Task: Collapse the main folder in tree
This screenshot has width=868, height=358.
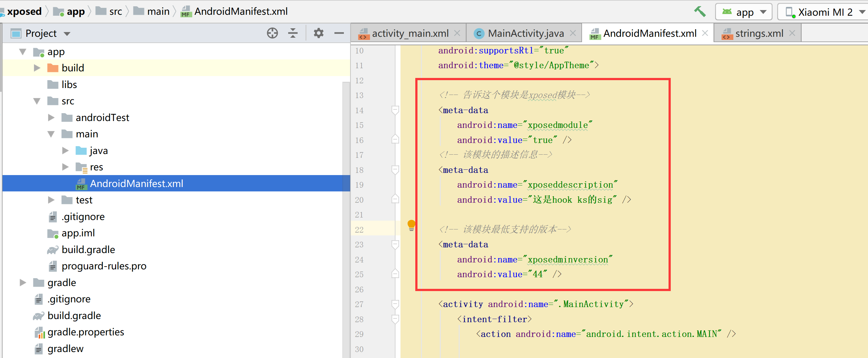Action: tap(51, 134)
